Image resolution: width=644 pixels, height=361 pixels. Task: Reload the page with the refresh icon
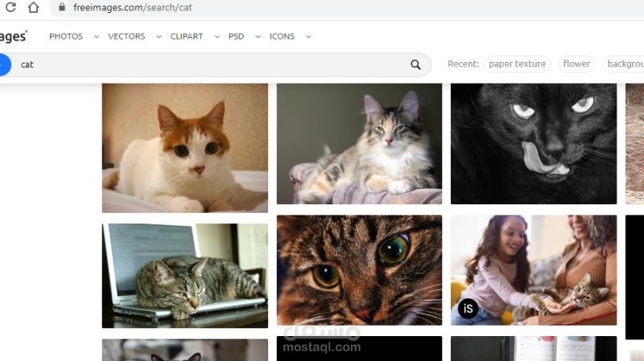pyautogui.click(x=10, y=7)
